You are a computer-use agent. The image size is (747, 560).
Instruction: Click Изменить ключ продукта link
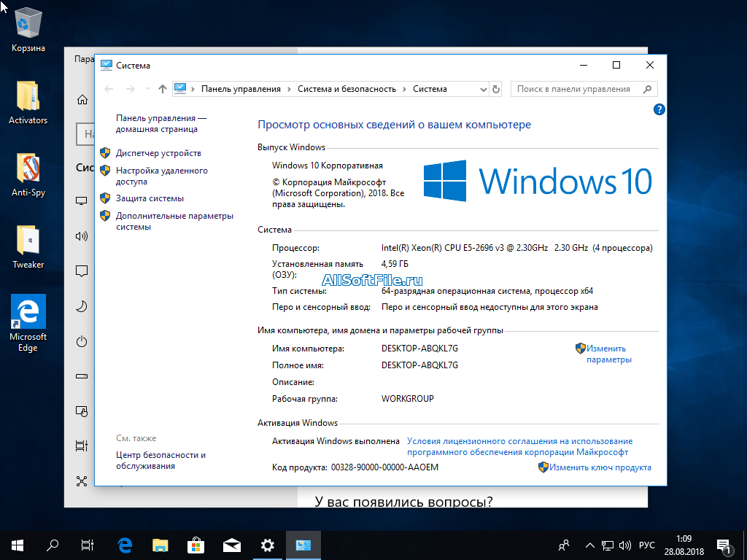click(x=600, y=467)
